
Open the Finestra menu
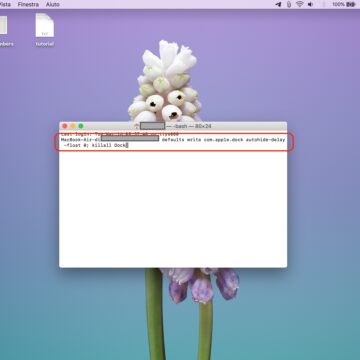[x=28, y=4]
